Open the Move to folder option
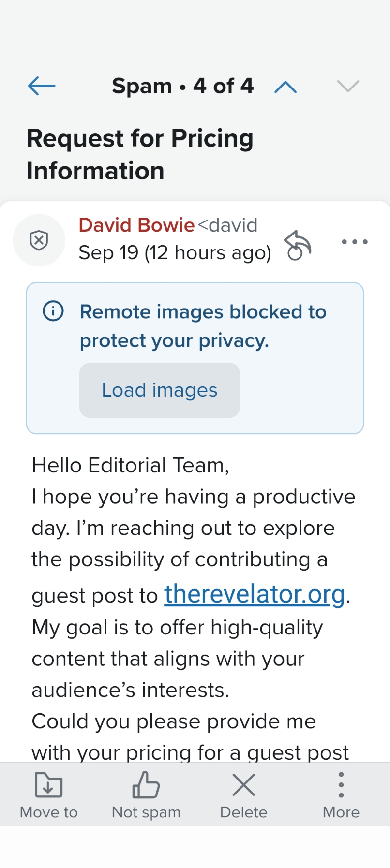This screenshot has width=390, height=868. [x=49, y=794]
